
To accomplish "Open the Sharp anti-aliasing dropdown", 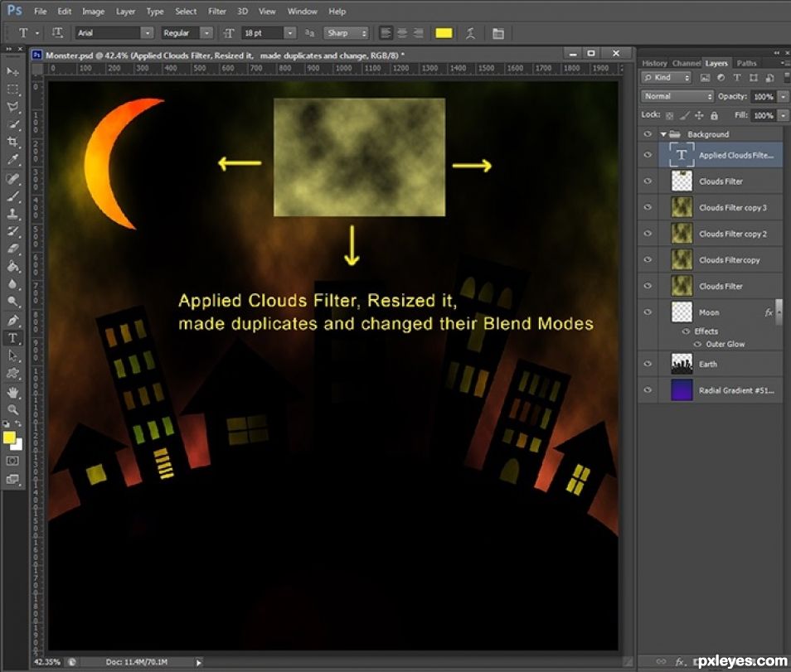I will click(x=346, y=33).
